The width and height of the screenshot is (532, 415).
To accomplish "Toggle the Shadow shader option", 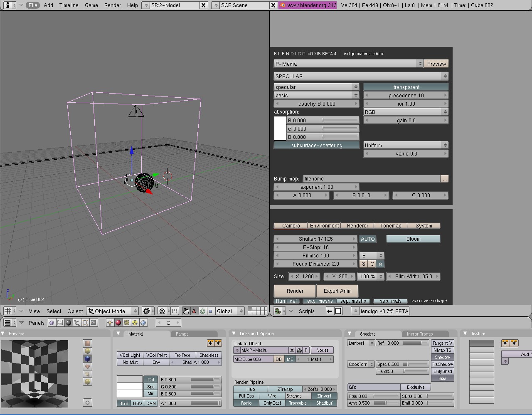I will point(442,357).
